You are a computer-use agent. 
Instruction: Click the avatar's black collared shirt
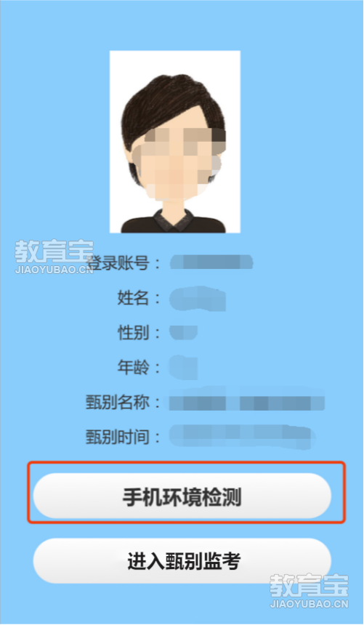tap(174, 222)
